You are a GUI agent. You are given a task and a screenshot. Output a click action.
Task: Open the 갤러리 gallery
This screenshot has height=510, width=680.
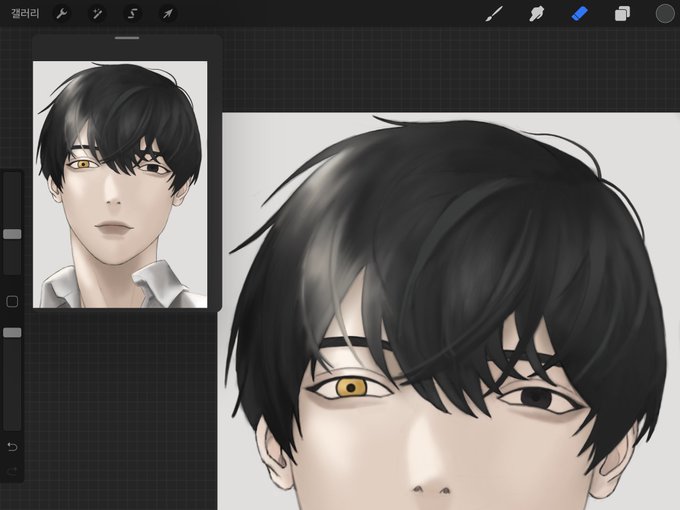click(x=25, y=13)
